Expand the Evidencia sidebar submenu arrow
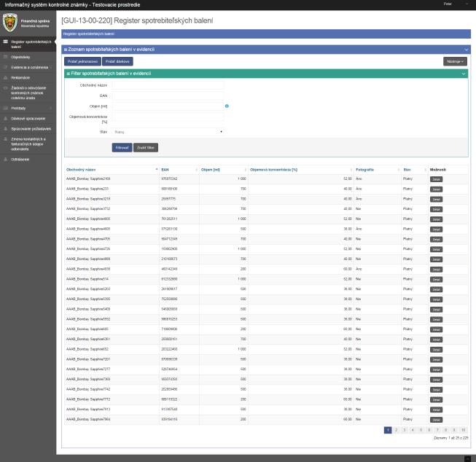 51,67
